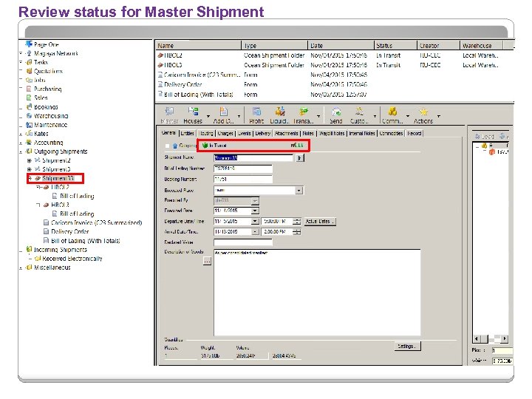
Task: Click the Jobs icon in navigation tree
Action: click(29, 80)
